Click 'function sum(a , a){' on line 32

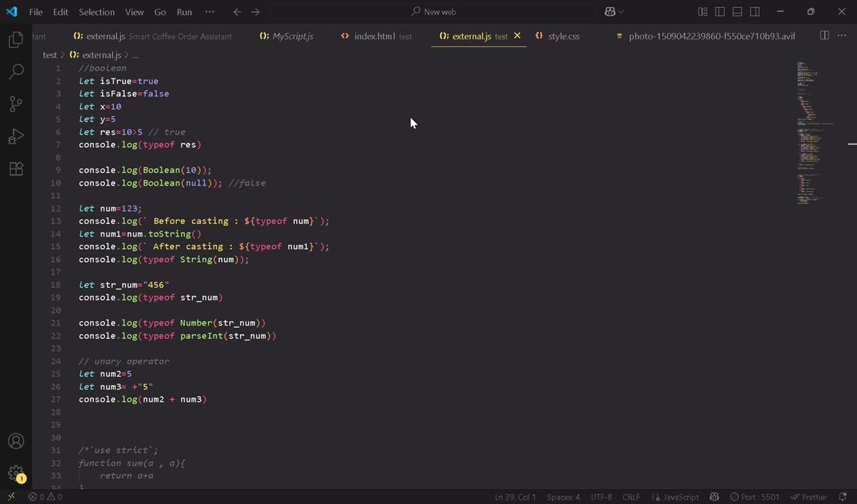[x=132, y=463]
